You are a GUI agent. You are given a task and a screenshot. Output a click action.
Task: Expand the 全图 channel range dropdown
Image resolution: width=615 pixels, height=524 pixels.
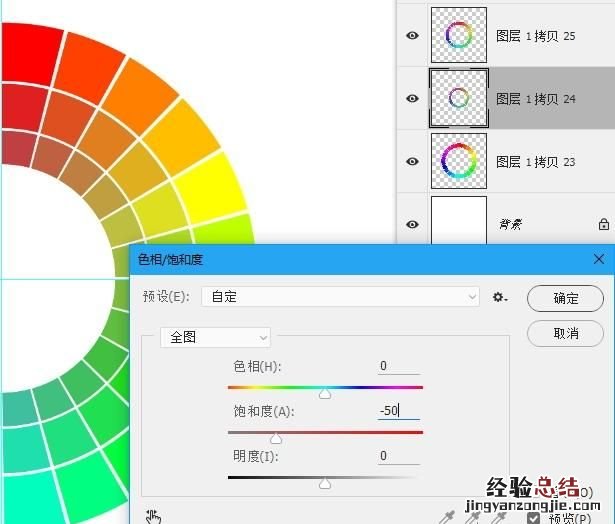(215, 338)
